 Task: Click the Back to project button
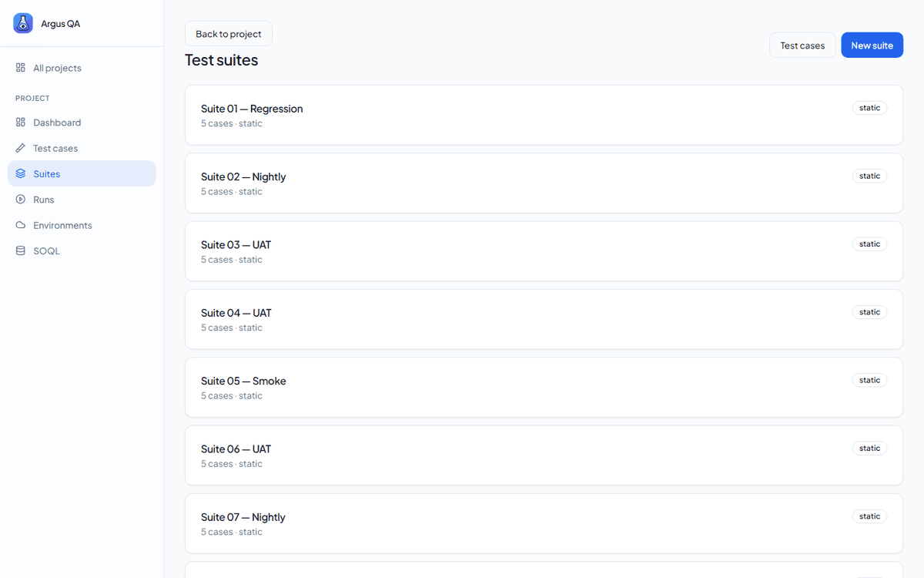(x=229, y=34)
